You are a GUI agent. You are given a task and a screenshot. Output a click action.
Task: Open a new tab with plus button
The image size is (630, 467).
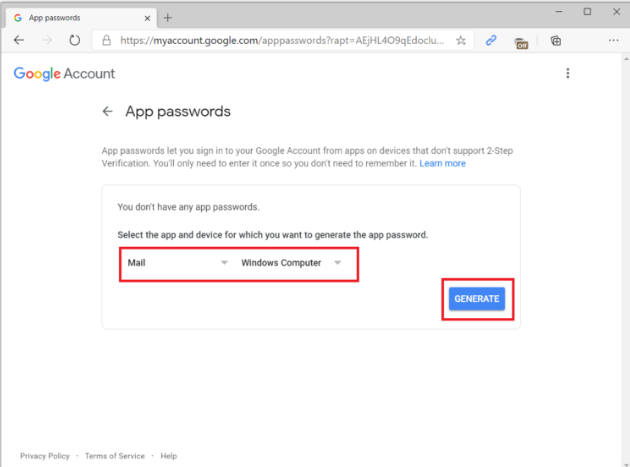click(x=168, y=18)
